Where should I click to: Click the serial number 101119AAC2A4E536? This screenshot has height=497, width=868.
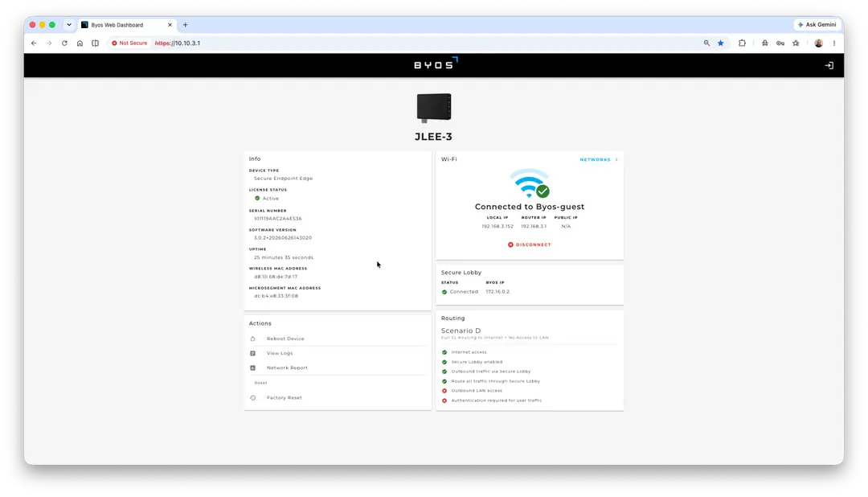(x=278, y=218)
